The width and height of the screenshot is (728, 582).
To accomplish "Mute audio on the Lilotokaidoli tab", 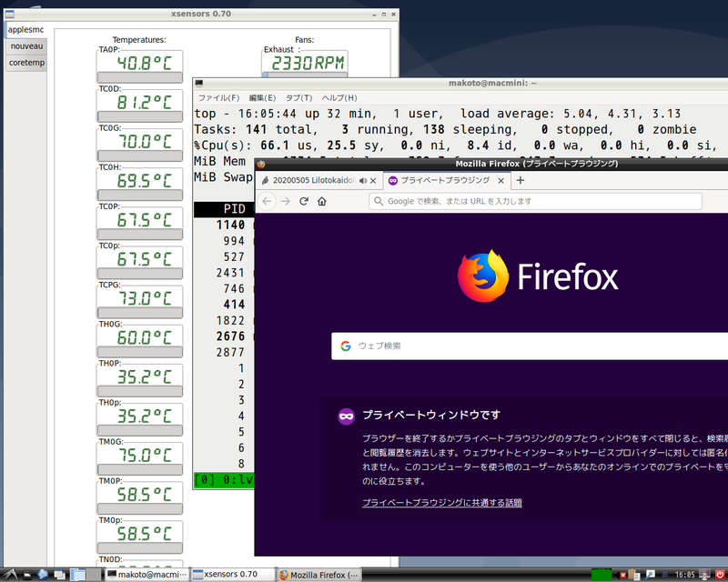I will (x=364, y=180).
